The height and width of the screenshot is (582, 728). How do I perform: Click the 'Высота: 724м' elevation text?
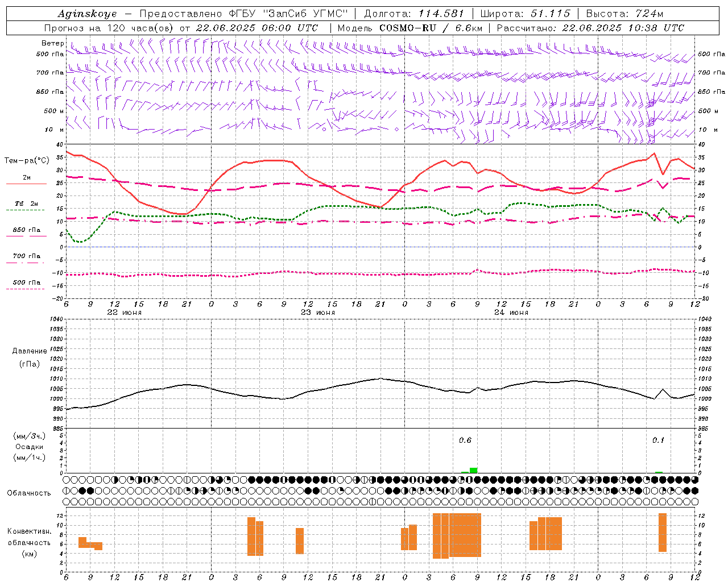(624, 14)
